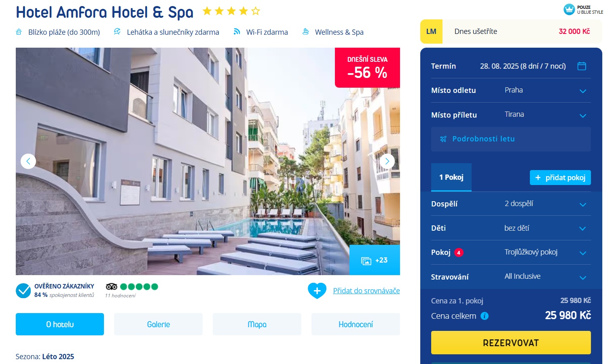This screenshot has width=616, height=364.
Task: Click the info icon beside Cena celkem
Action: (485, 316)
